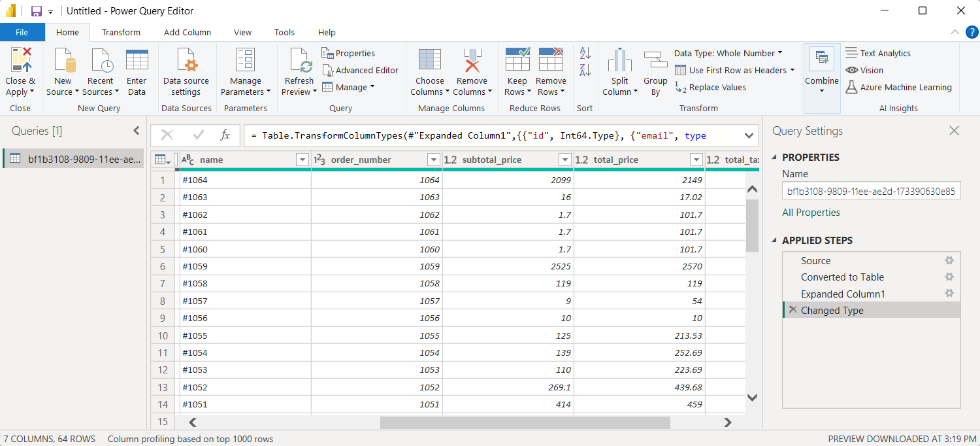Open Text Analytics AI insight
980x446 pixels.
[878, 53]
